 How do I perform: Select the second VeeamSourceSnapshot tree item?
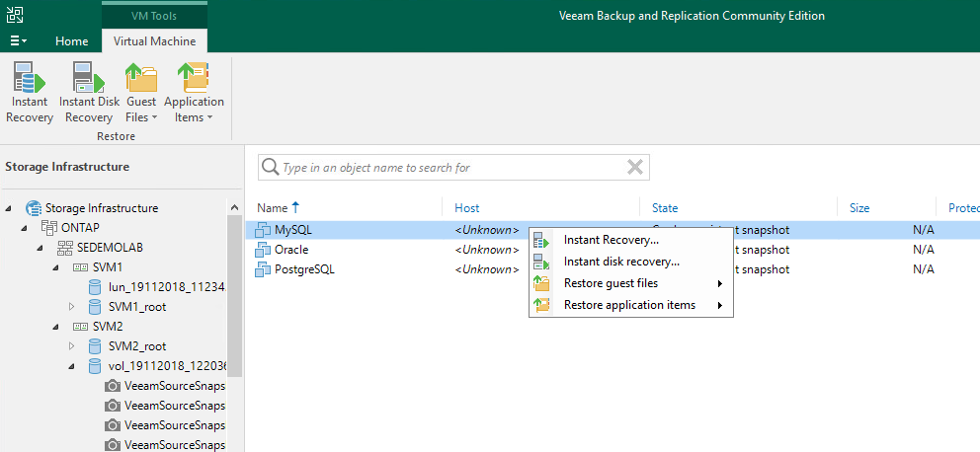175,406
